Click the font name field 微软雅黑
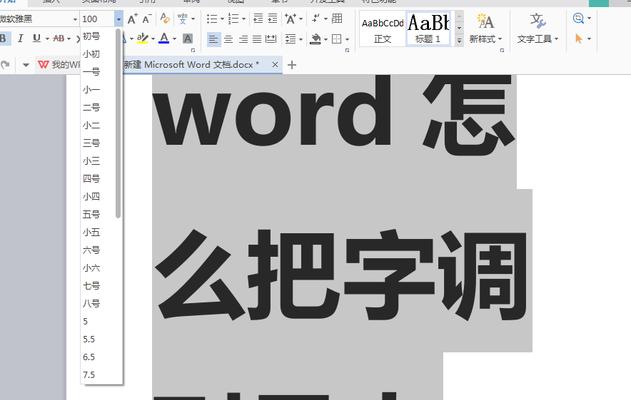The height and width of the screenshot is (400, 631). 35,19
